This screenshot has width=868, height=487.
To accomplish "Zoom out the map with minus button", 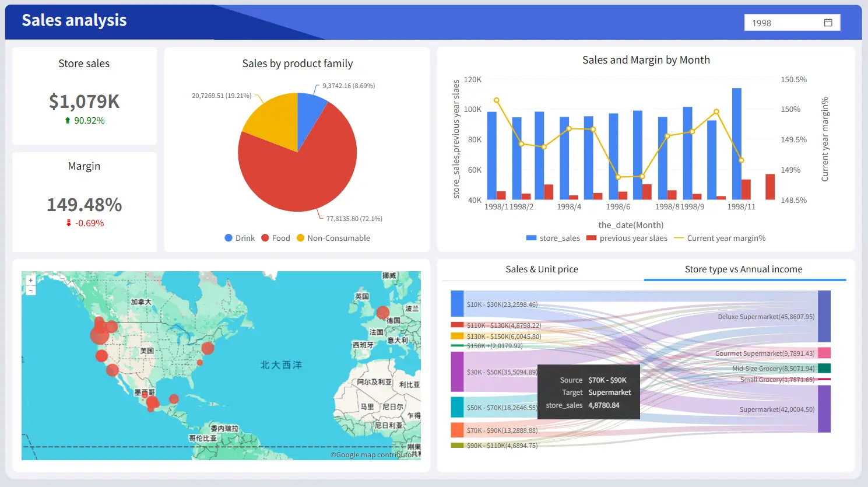I will [31, 290].
